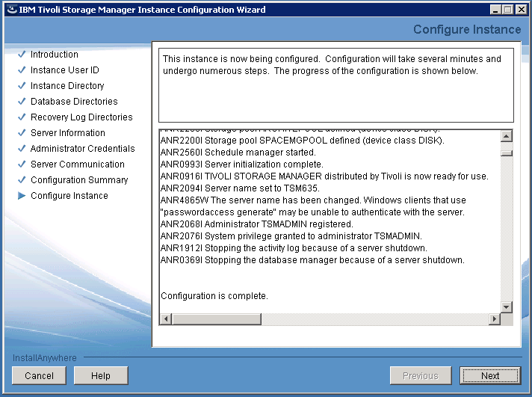
Task: Click the checkmark next to Server Communication
Action: [x=22, y=164]
